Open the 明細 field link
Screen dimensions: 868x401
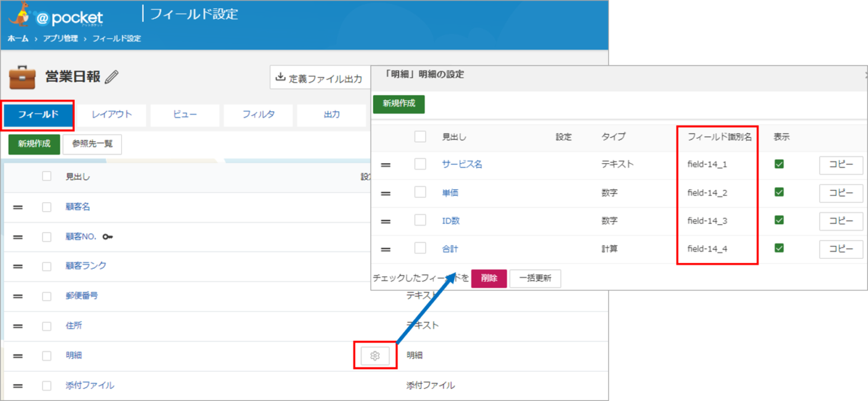(x=74, y=355)
